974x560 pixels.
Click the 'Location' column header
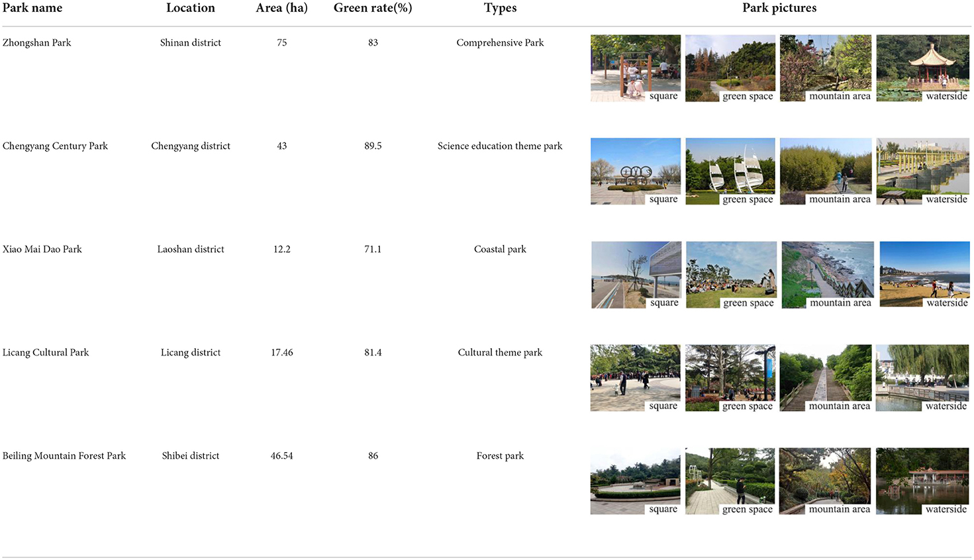click(x=191, y=8)
